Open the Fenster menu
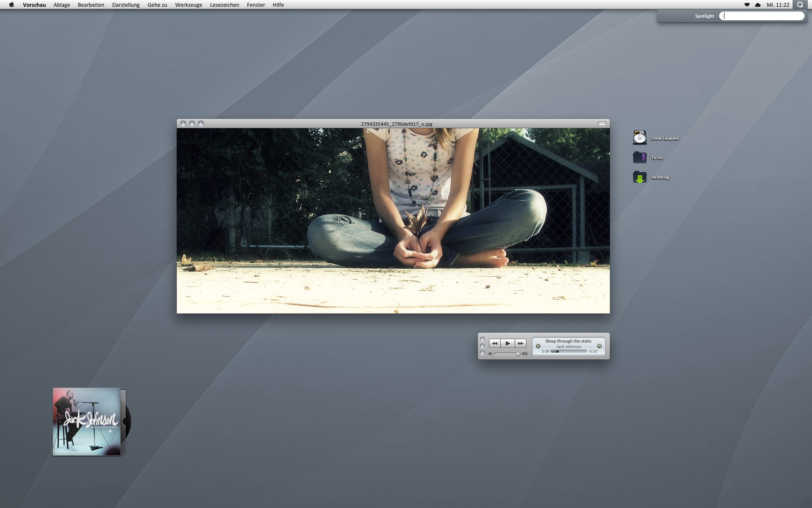 256,5
